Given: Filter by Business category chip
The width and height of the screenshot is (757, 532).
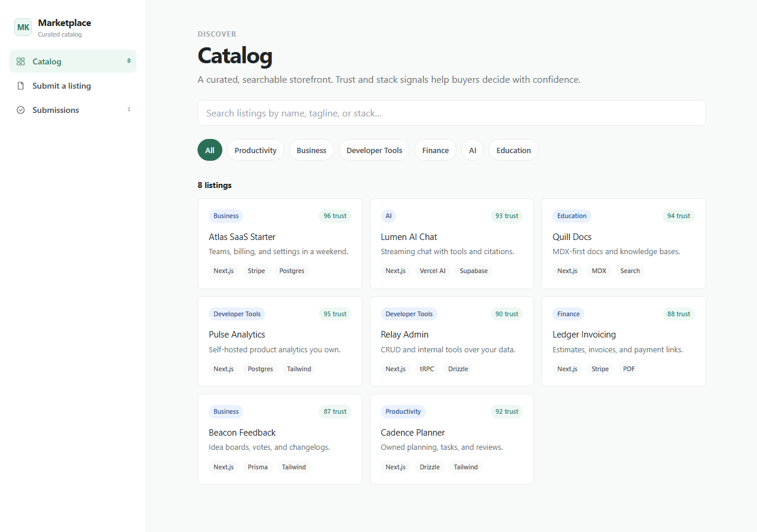Looking at the screenshot, I should pyautogui.click(x=312, y=150).
